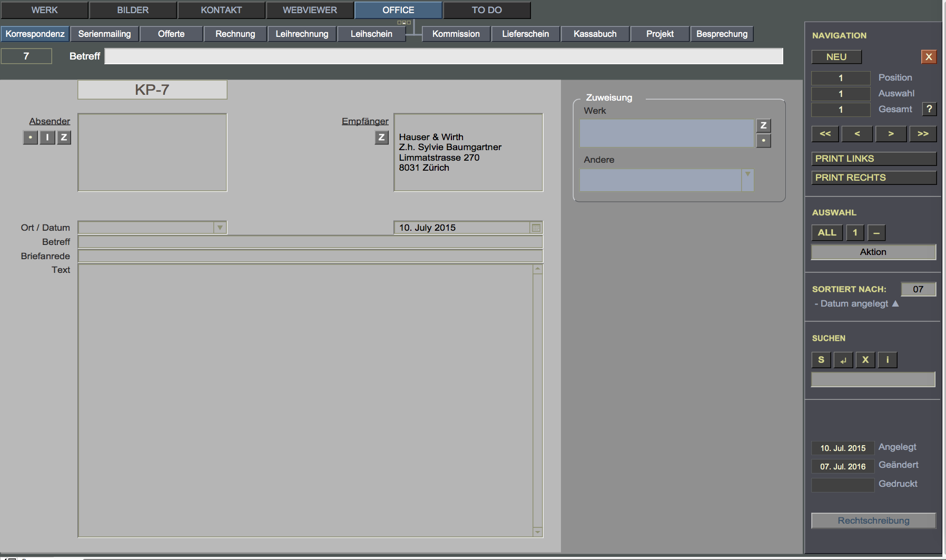Open the calendar picker for the date field
Viewport: 946px width, 560px height.
(x=536, y=228)
